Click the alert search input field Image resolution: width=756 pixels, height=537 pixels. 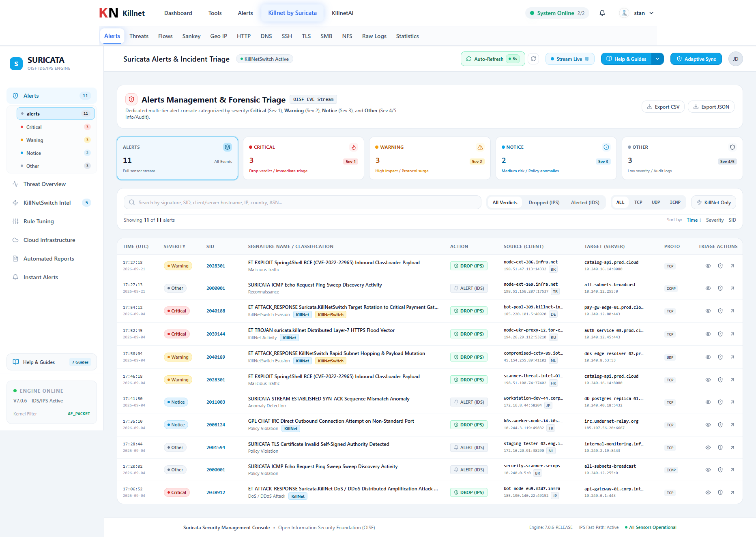pyautogui.click(x=303, y=202)
